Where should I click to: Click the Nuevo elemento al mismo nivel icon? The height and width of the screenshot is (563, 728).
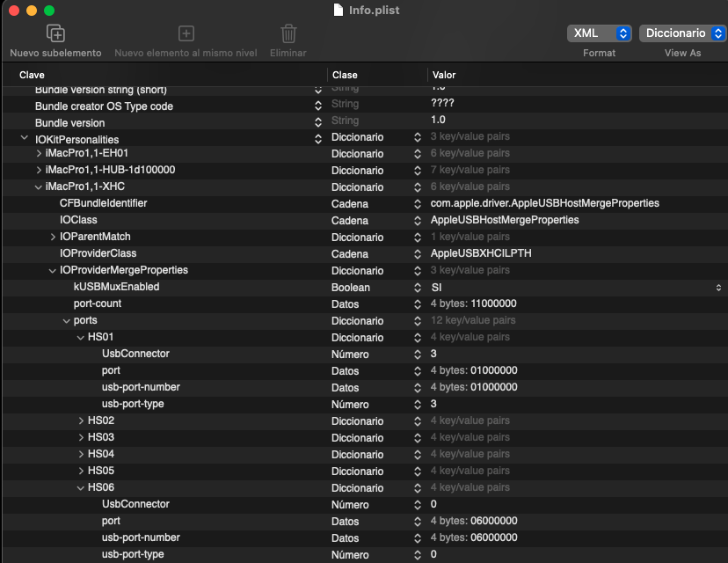186,33
